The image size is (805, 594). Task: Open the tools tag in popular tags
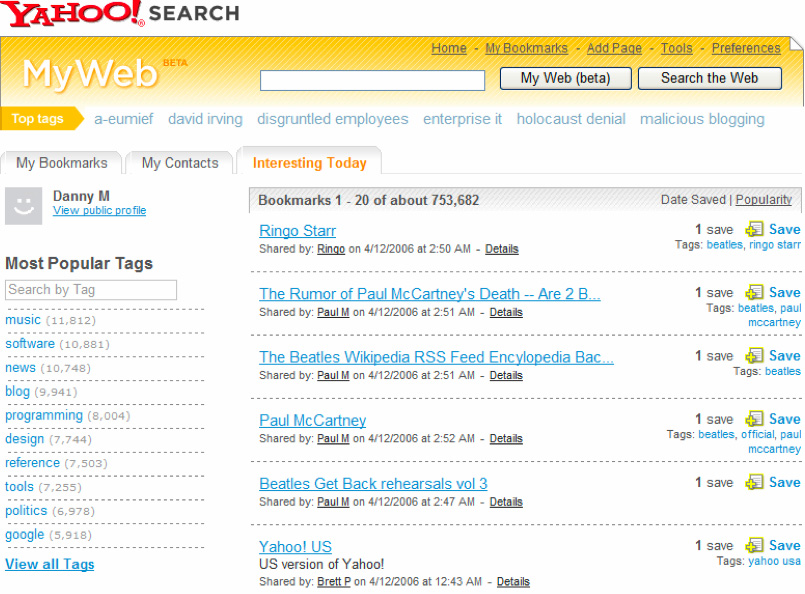pos(20,487)
